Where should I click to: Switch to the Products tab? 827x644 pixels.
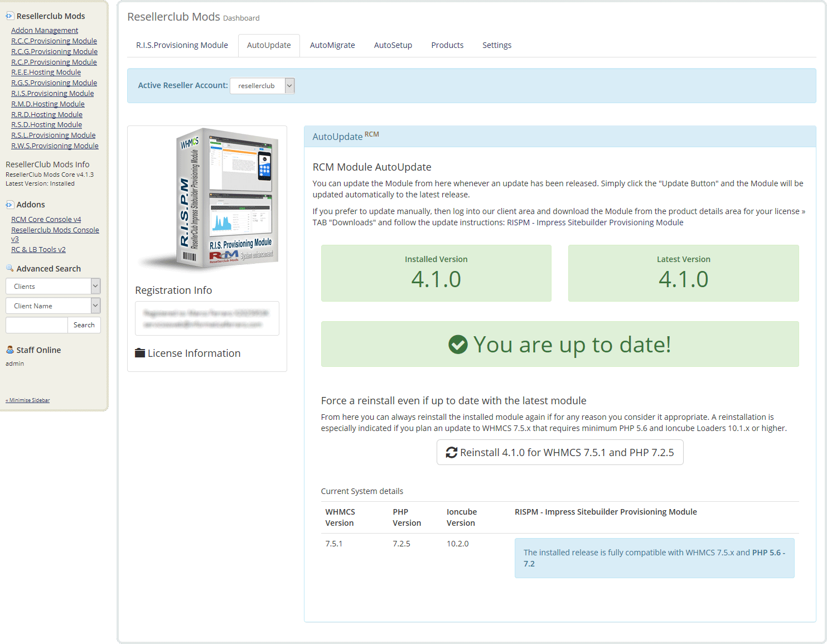[447, 45]
